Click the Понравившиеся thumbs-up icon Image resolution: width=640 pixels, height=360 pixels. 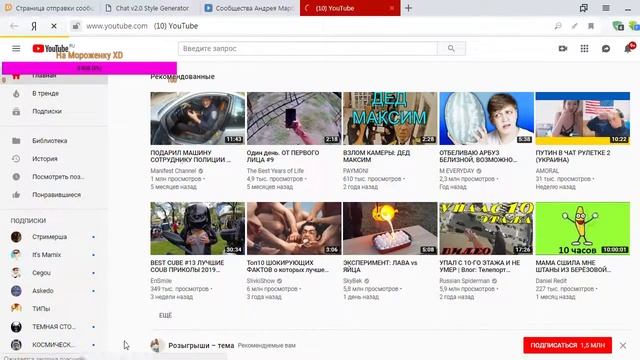click(16, 195)
